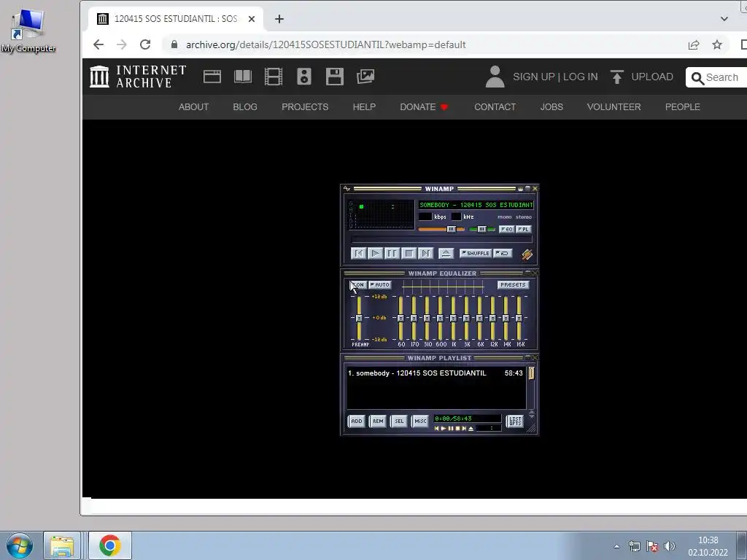Click the playlist scrollbar handle

click(531, 373)
